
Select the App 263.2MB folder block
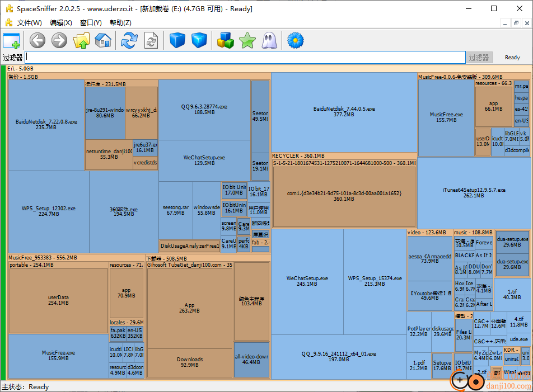(x=189, y=308)
